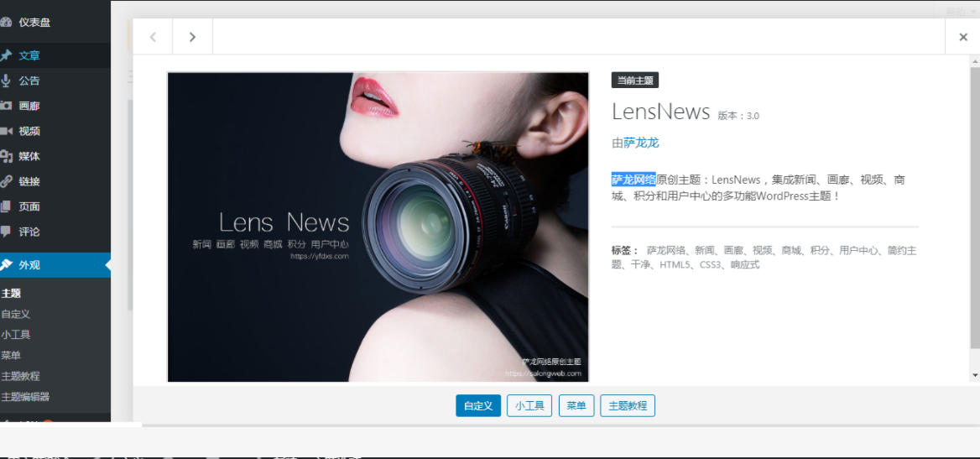Go to previous theme with left arrow
This screenshot has width=980, height=459.
[153, 37]
